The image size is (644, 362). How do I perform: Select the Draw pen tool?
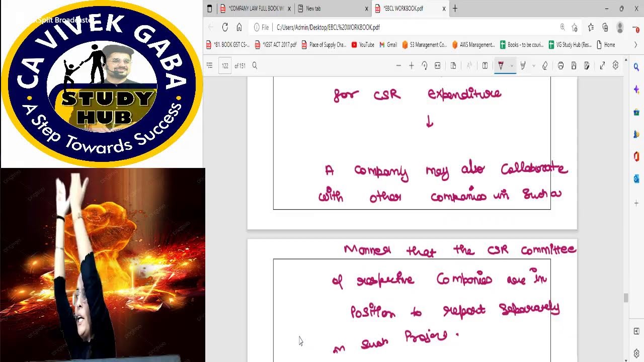coord(501,65)
